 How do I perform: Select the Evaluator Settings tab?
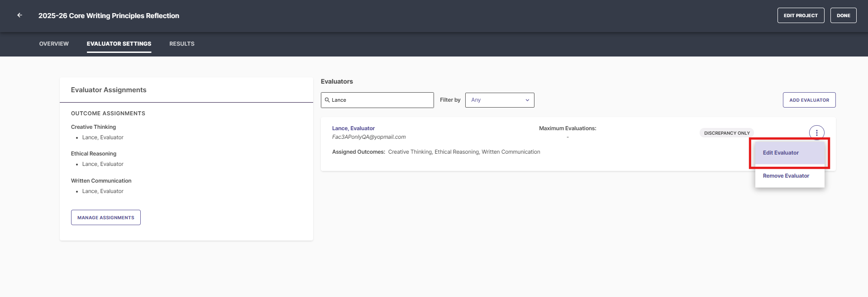[x=119, y=44]
